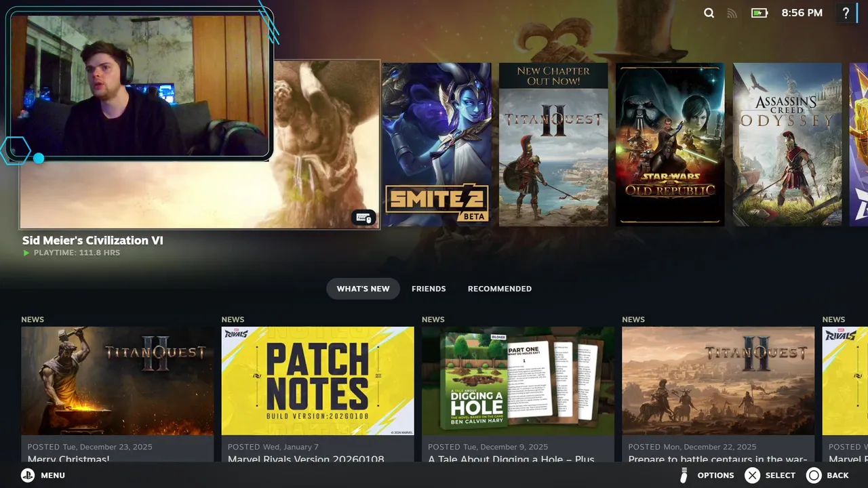Image resolution: width=868 pixels, height=488 pixels.
Task: Click the PlayStation logo menu icon
Action: [27, 475]
